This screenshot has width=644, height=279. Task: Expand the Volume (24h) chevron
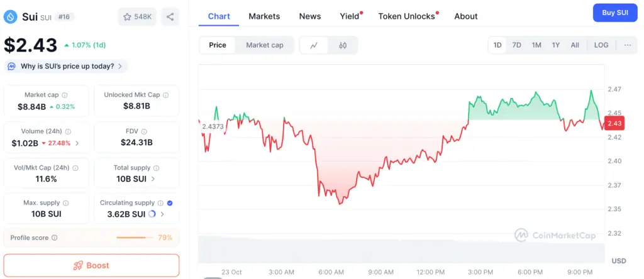click(77, 143)
